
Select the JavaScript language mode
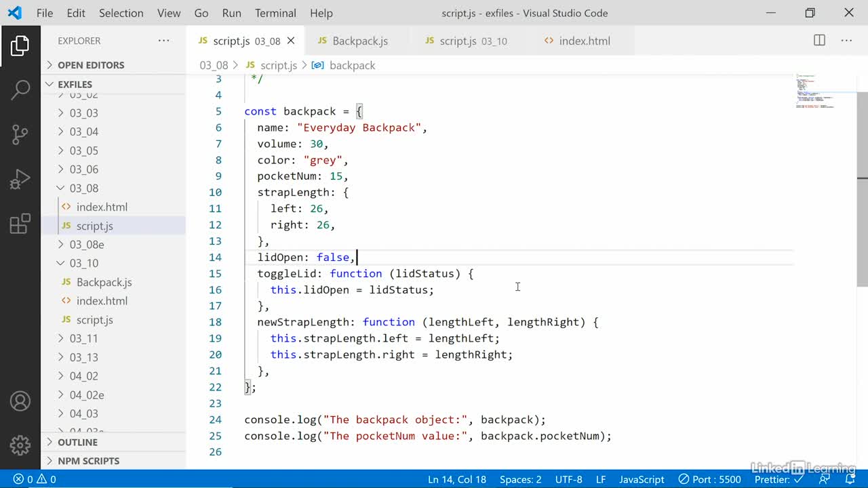(x=642, y=479)
